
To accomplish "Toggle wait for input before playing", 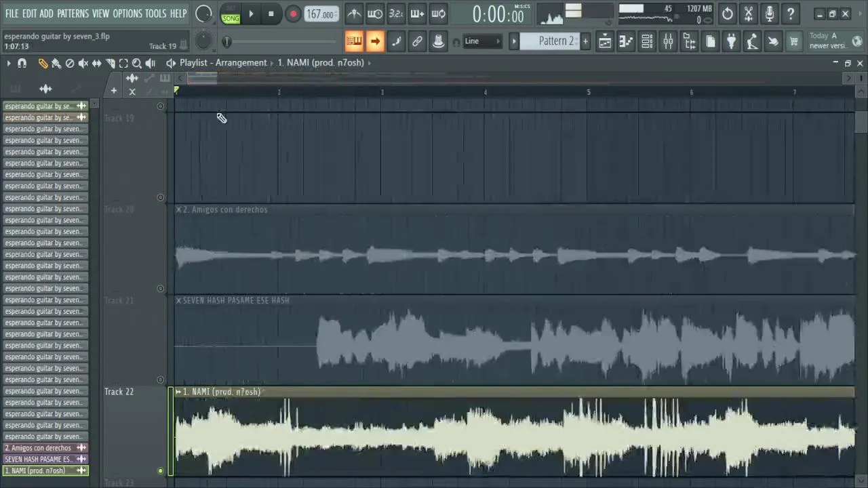I will pyautogui.click(x=375, y=14).
